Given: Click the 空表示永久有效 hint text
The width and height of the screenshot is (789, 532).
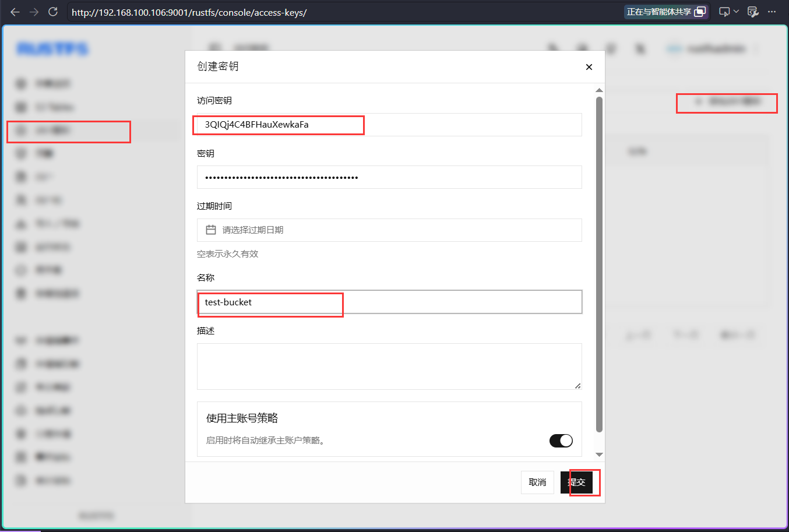Looking at the screenshot, I should (x=228, y=254).
